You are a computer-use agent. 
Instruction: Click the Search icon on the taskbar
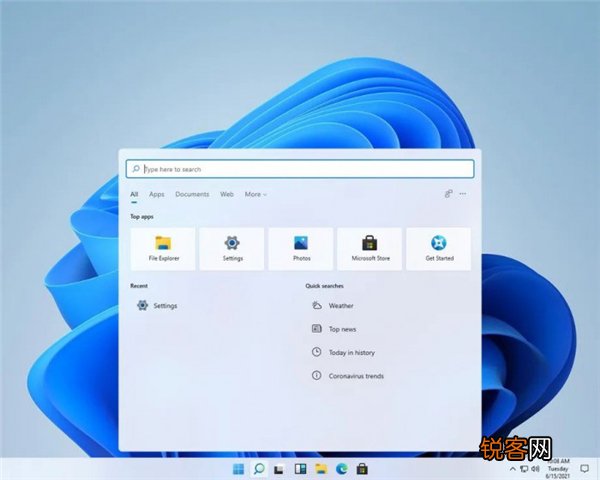click(259, 469)
